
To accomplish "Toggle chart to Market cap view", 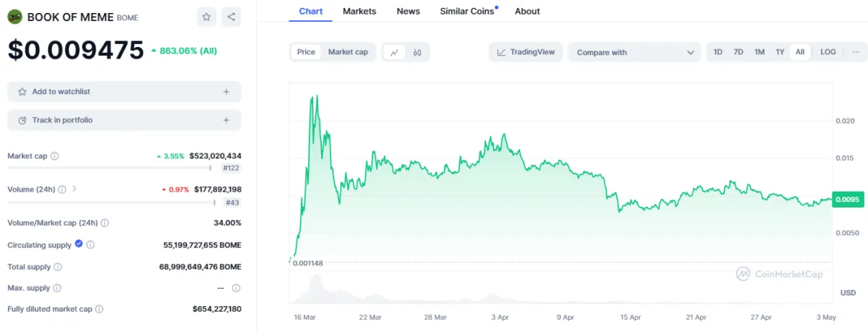I will click(348, 52).
